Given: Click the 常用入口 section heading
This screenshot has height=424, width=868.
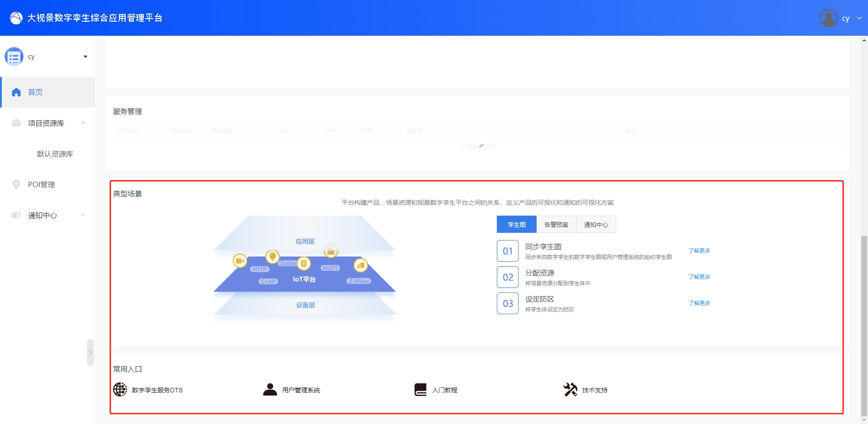Looking at the screenshot, I should (127, 369).
